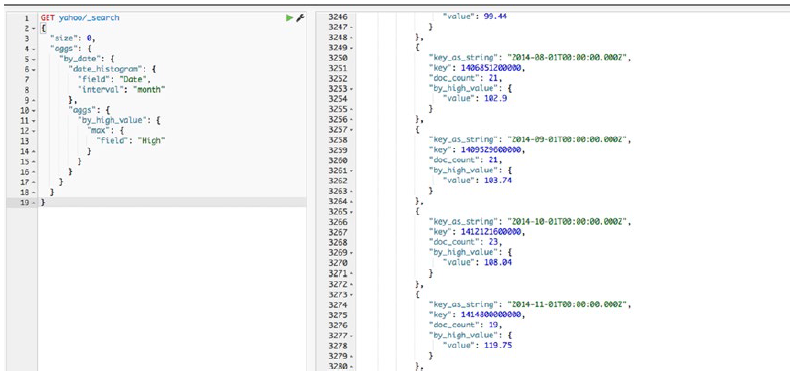Fold the nested "aggs" block at line 10
790x384 pixels.
click(34, 110)
